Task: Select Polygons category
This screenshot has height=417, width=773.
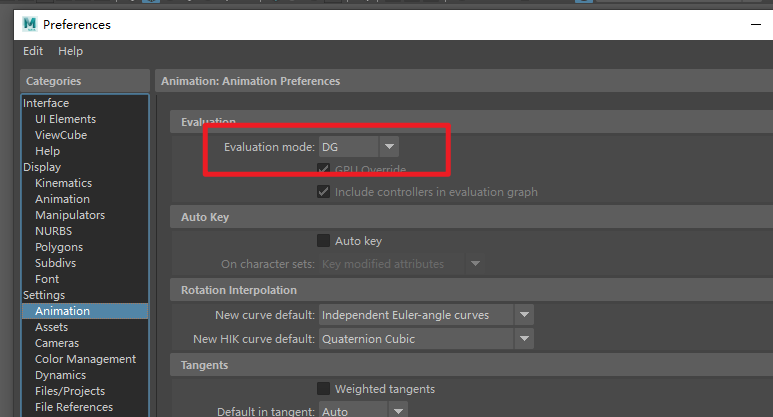Action: pos(59,247)
